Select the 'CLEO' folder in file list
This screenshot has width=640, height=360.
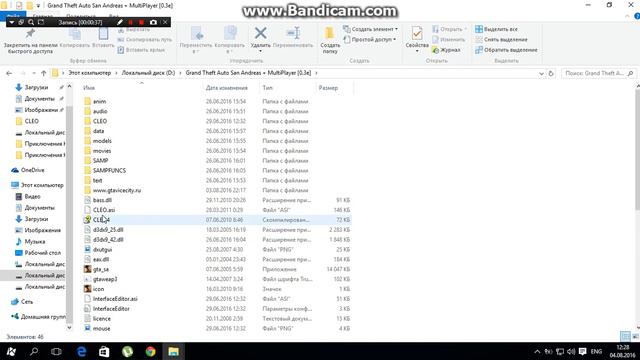pos(100,121)
